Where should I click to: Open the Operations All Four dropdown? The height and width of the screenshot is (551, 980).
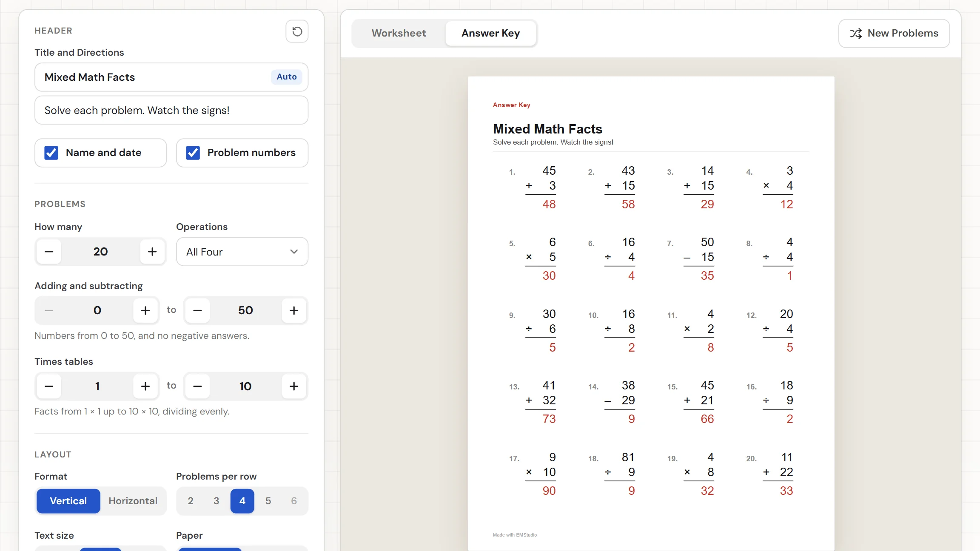coord(242,252)
